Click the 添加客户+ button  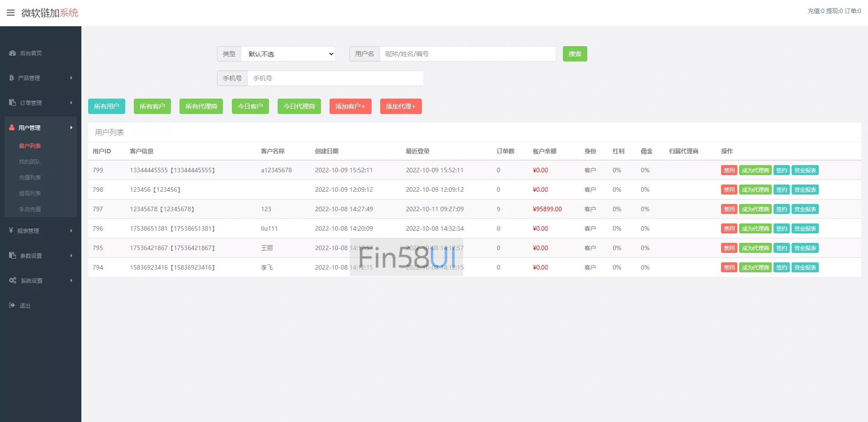pos(350,106)
